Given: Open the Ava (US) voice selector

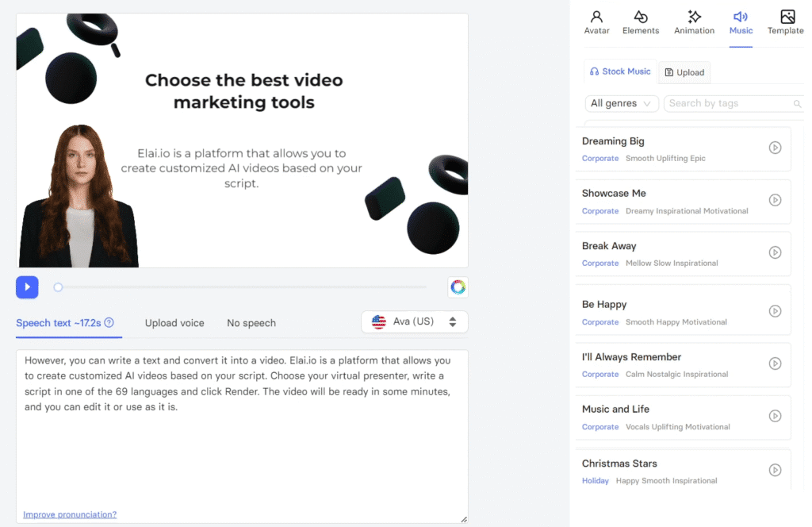Looking at the screenshot, I should point(414,321).
